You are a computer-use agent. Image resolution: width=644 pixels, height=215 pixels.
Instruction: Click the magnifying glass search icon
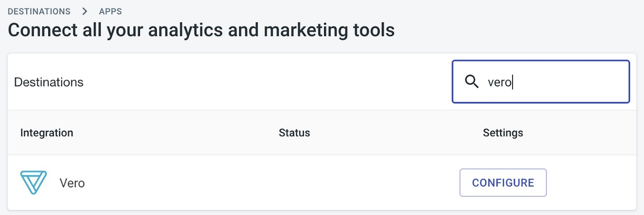coord(472,82)
